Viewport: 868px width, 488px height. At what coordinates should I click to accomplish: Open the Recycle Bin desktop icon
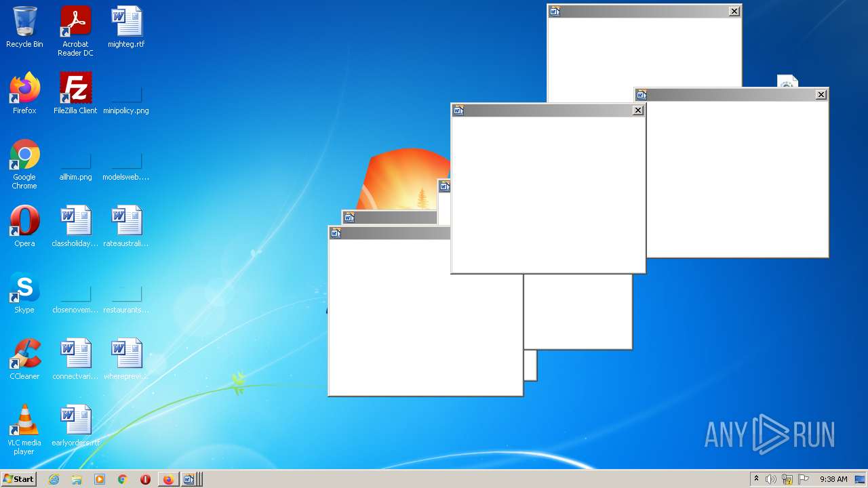pyautogui.click(x=24, y=27)
